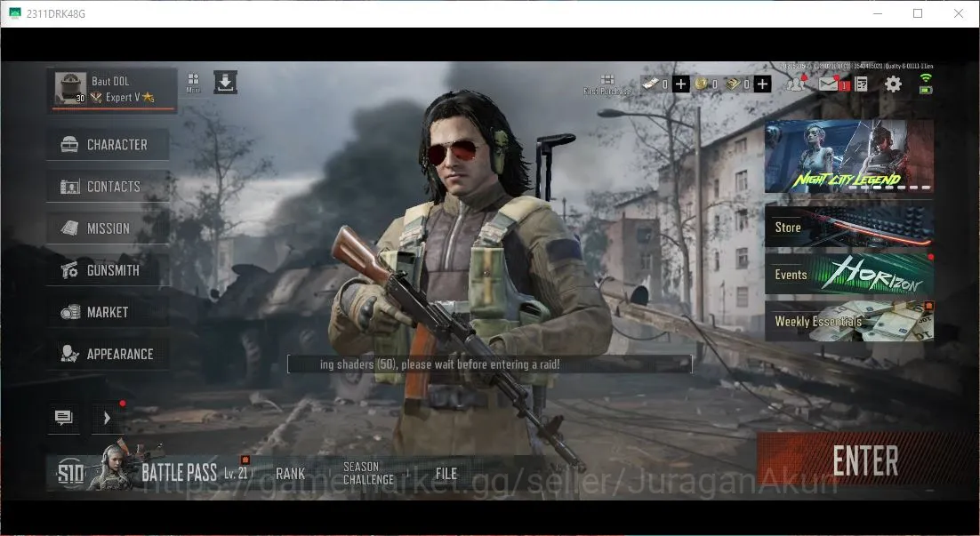The image size is (980, 536).
Task: Maximize the 2311DRK48G window
Action: [918, 13]
